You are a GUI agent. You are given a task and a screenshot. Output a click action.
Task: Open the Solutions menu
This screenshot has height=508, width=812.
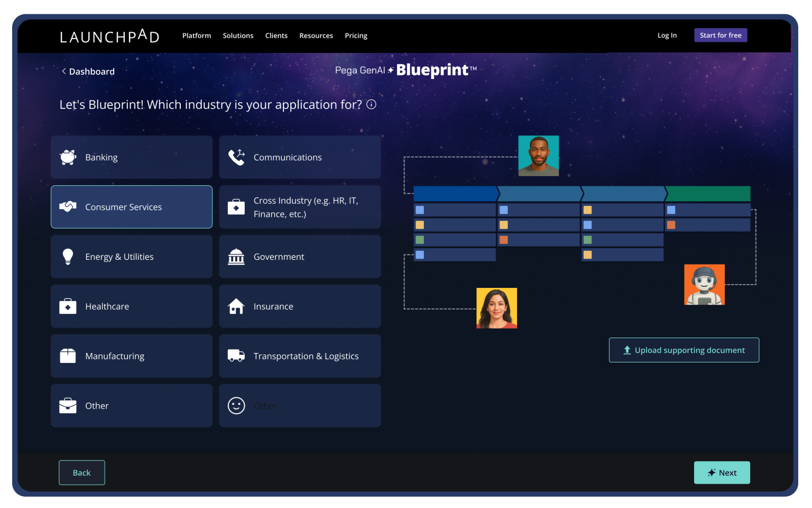click(238, 35)
